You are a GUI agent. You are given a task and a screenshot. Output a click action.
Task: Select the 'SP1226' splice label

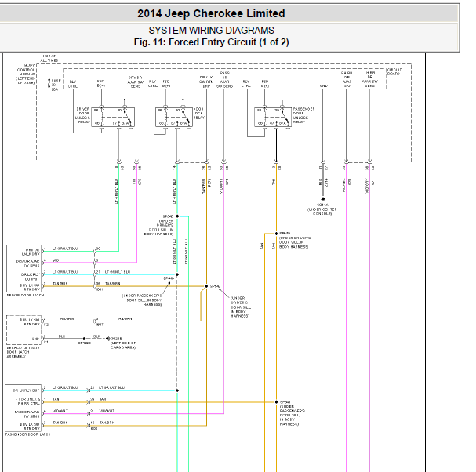85,343
